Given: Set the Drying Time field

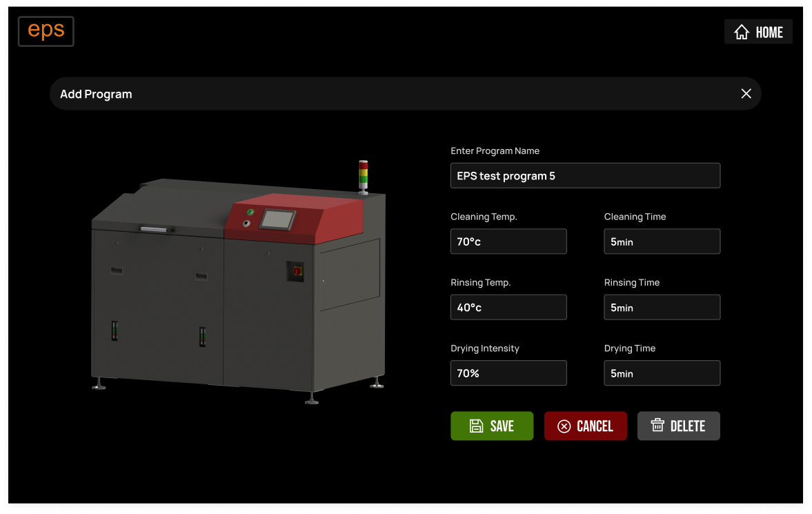Looking at the screenshot, I should click(662, 373).
